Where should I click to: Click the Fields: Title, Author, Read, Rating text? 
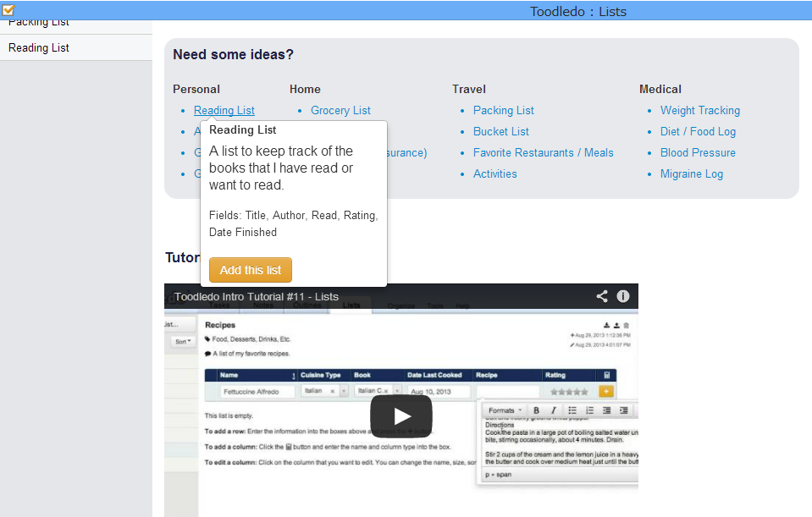pyautogui.click(x=294, y=223)
